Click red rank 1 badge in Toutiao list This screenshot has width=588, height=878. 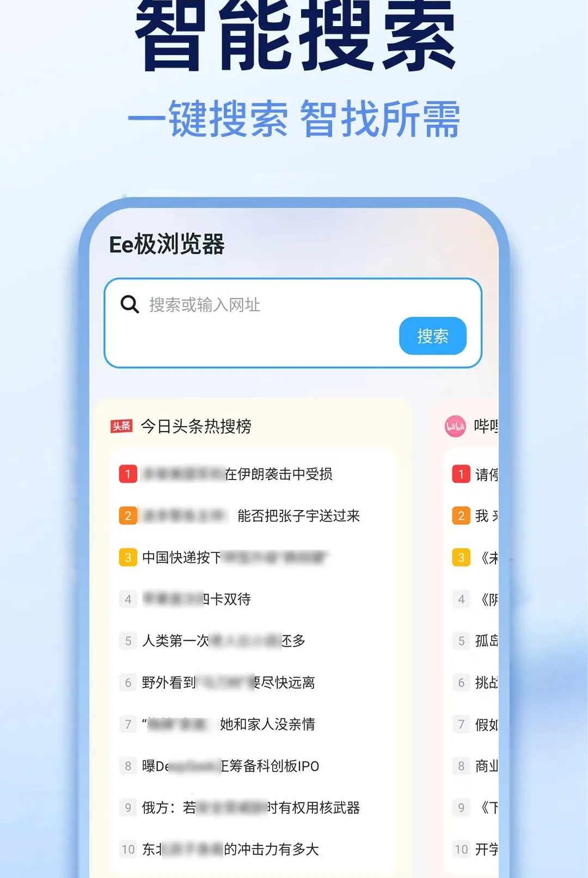[128, 474]
